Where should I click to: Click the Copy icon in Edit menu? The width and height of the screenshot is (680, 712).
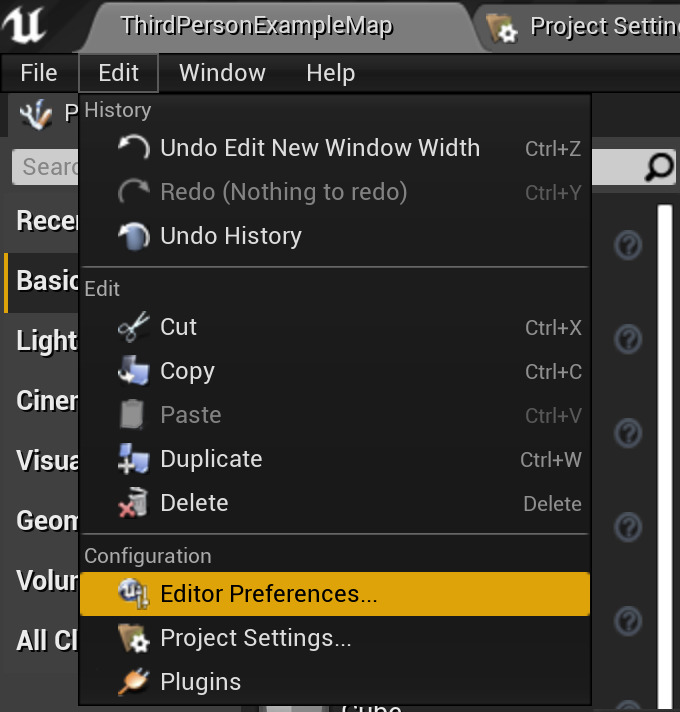click(x=133, y=371)
